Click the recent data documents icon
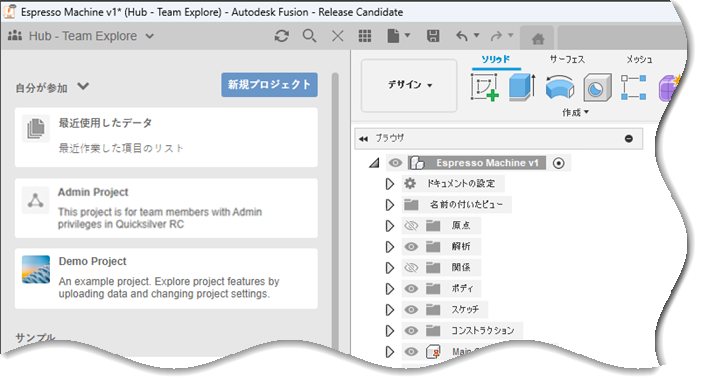711x384 pixels. pyautogui.click(x=36, y=129)
